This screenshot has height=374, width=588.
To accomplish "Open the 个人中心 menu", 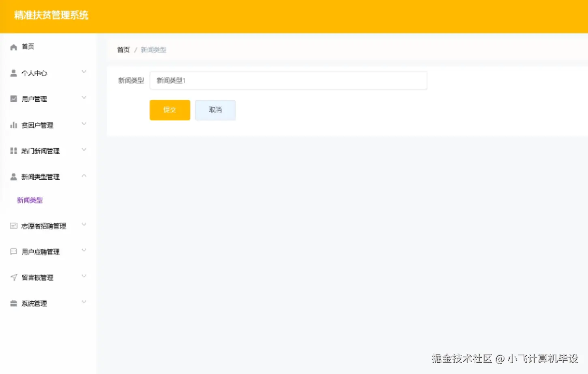I will (x=48, y=73).
